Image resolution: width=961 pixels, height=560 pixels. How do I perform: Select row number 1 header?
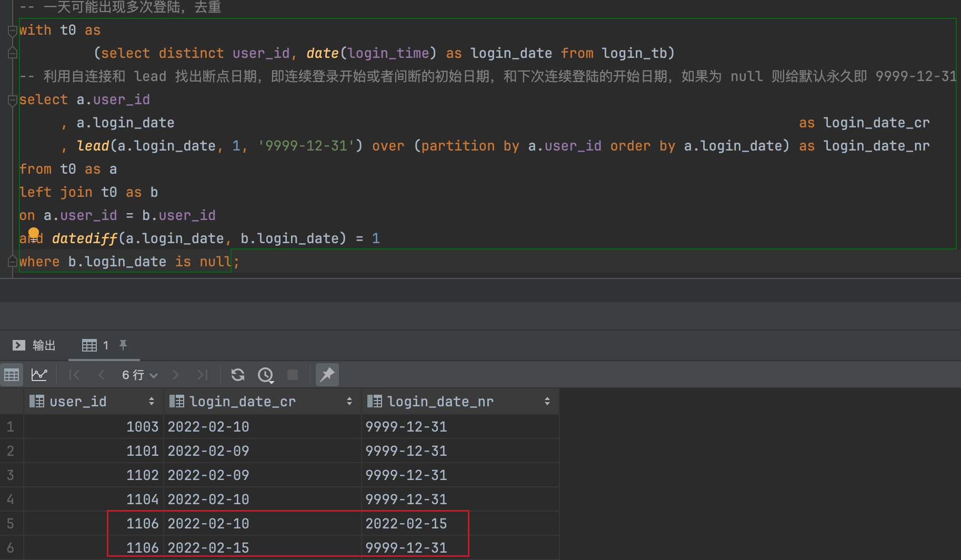pos(11,426)
